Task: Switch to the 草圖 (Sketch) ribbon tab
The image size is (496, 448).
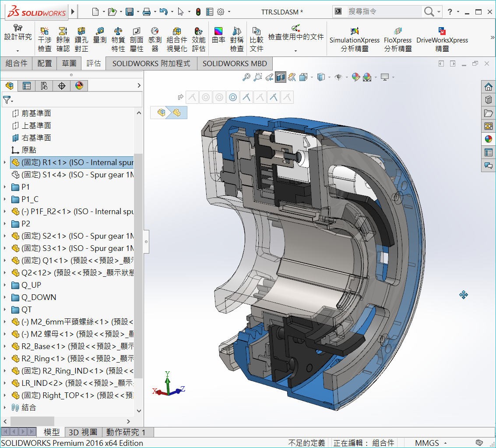Action: tap(69, 63)
